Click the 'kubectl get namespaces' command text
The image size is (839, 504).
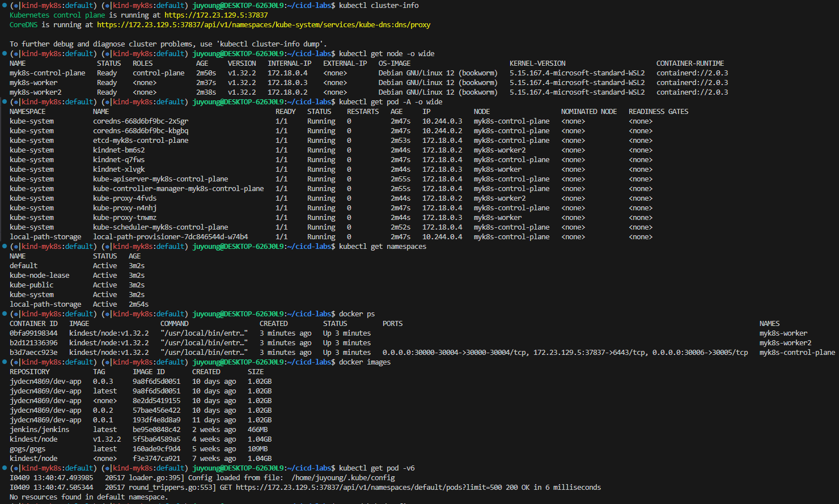point(383,247)
